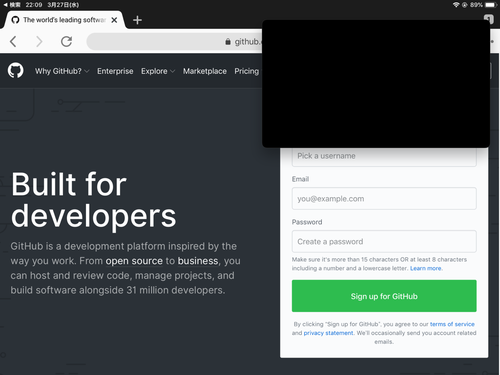Expand the Why GitHub? menu
This screenshot has width=500, height=375.
click(62, 71)
